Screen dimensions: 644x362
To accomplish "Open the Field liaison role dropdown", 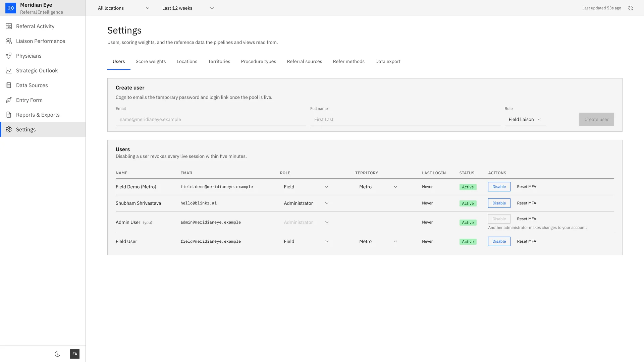I will [525, 119].
